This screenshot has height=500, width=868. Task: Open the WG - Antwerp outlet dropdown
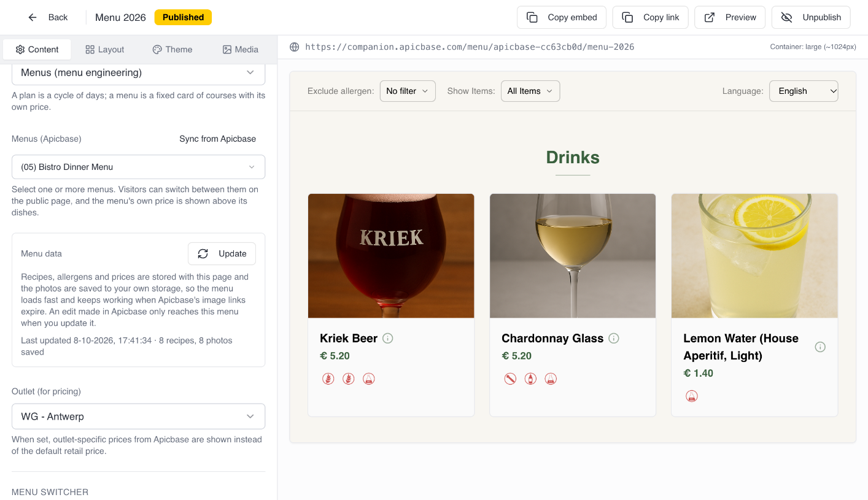tap(138, 417)
